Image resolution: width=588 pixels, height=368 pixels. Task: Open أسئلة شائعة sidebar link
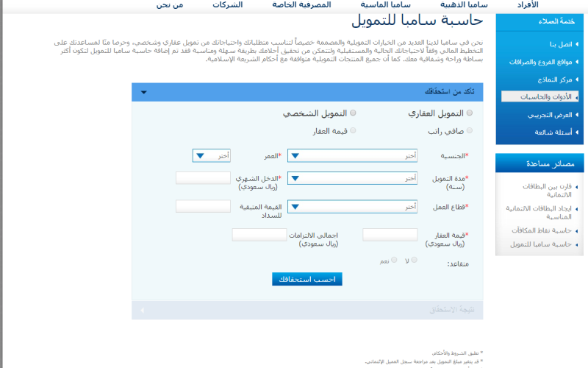coord(553,132)
